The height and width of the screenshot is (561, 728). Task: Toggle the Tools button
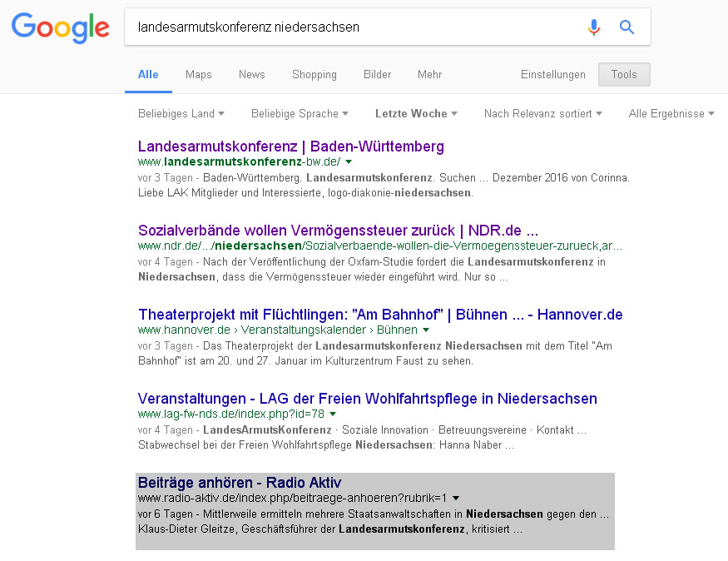coord(624,74)
